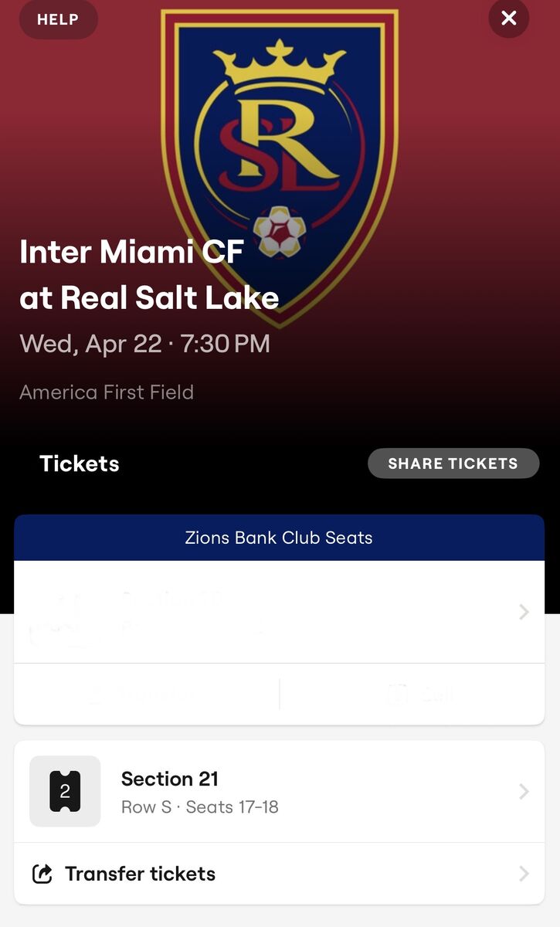This screenshot has height=927, width=560.
Task: Click the America First Field venue label
Action: click(106, 392)
